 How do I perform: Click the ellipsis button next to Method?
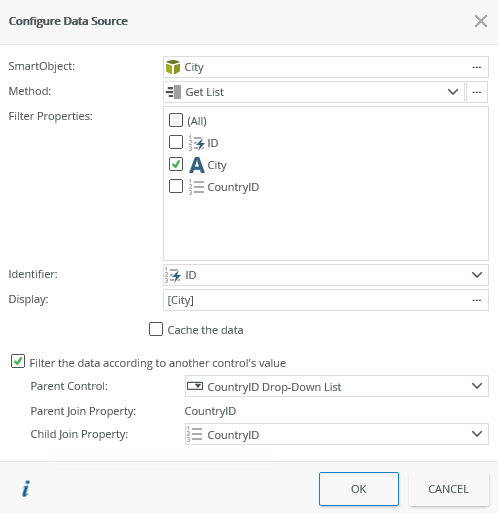[477, 92]
